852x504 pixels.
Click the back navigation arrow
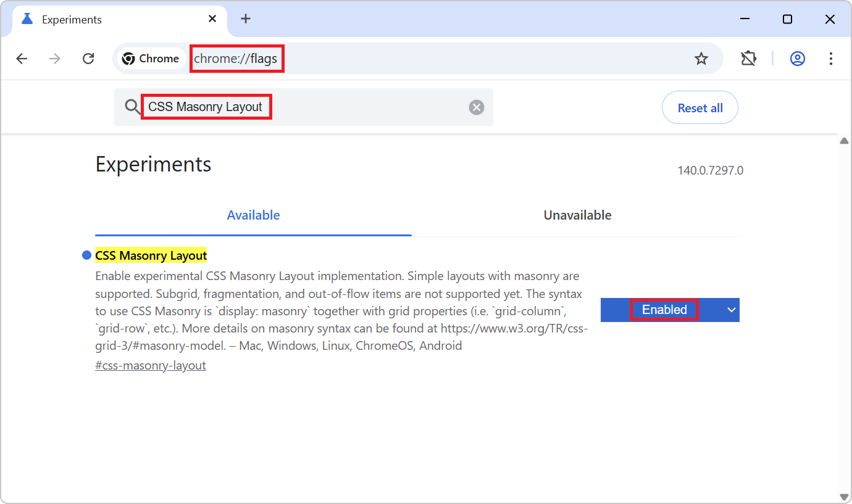pyautogui.click(x=22, y=58)
